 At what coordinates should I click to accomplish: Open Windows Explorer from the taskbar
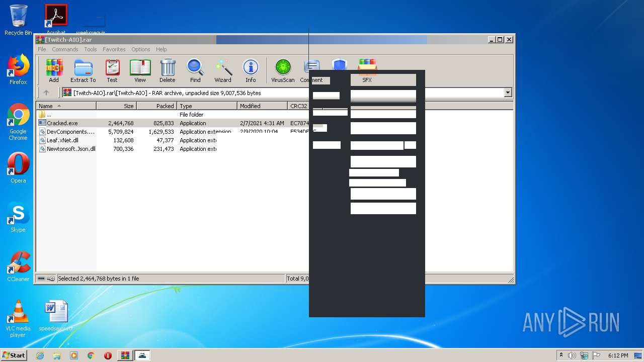(57, 355)
